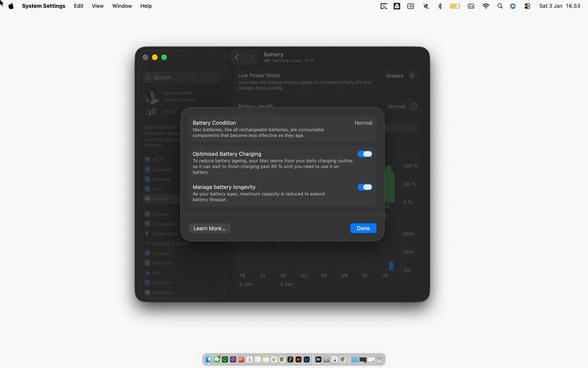The height and width of the screenshot is (368, 588).
Task: Open Adobe Illustrator in the Dock
Action: tap(298, 359)
